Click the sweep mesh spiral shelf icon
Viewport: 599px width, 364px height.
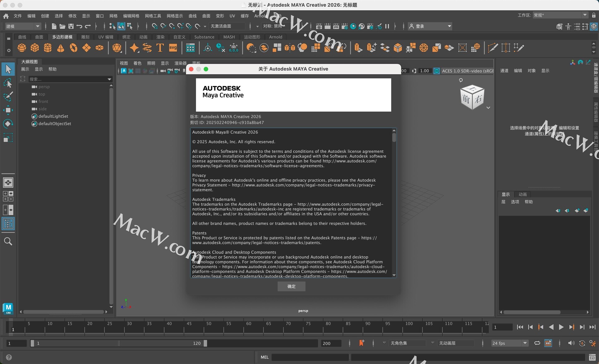tap(147, 48)
